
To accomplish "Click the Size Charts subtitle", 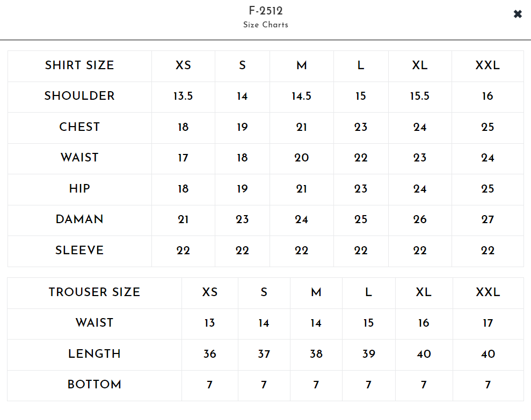I will [x=266, y=25].
